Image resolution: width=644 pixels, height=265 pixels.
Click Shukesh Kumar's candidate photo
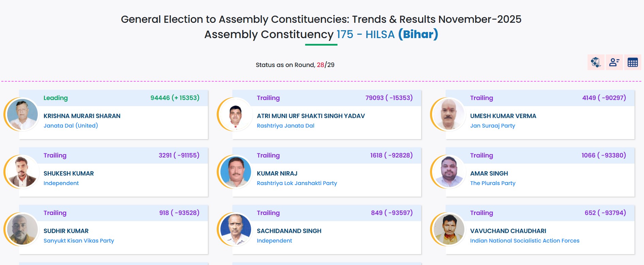(22, 172)
